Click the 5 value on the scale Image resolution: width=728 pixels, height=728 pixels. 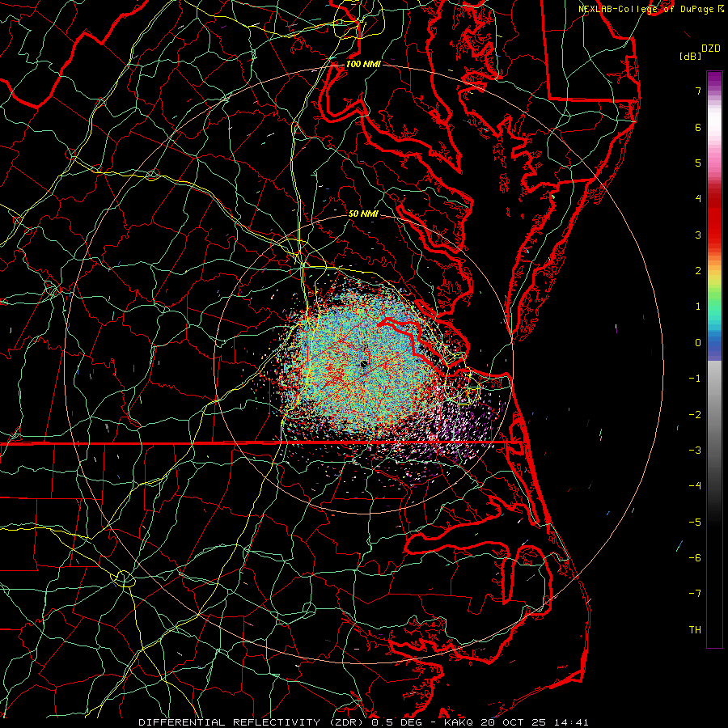point(698,163)
